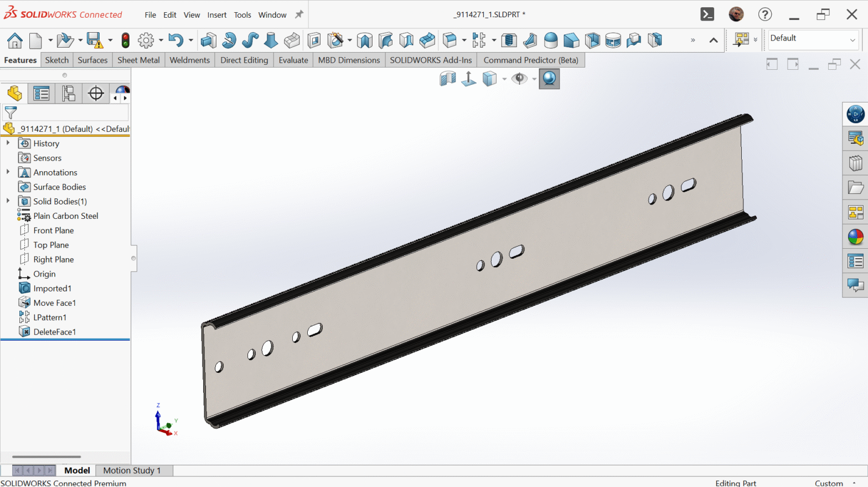The image size is (868, 487).
Task: Select the Rib tool
Action: point(530,40)
